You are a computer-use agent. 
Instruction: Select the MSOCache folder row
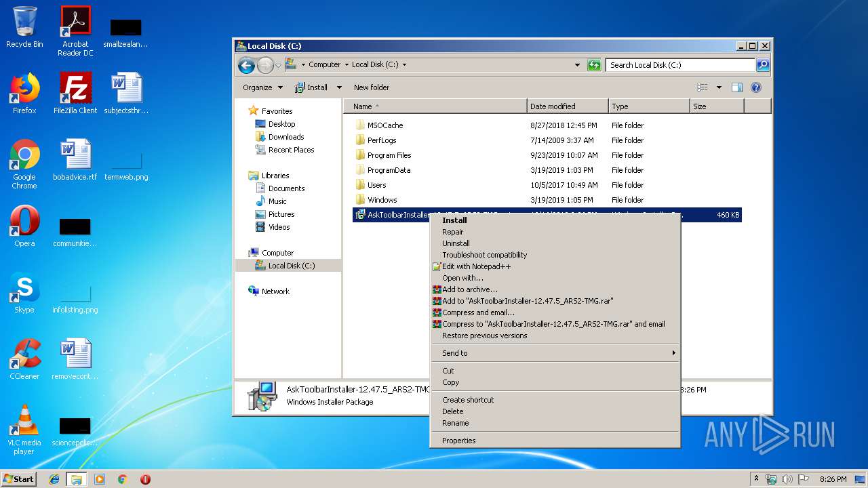click(x=547, y=125)
